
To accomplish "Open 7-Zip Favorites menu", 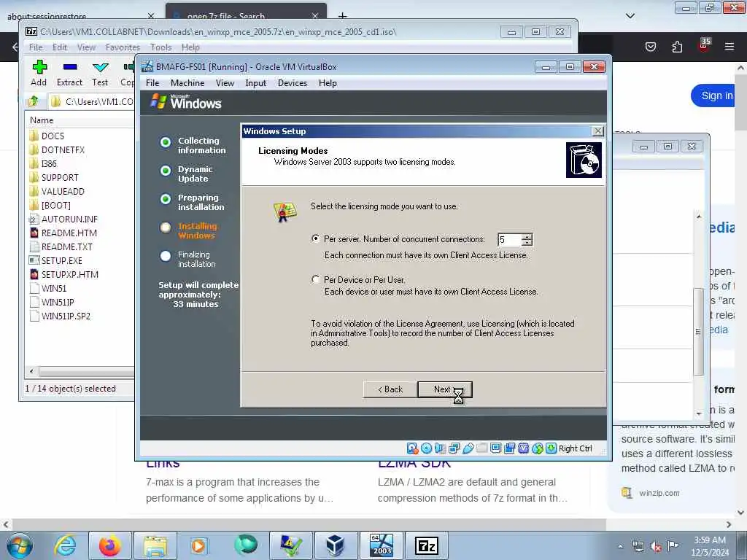I will 123,47.
